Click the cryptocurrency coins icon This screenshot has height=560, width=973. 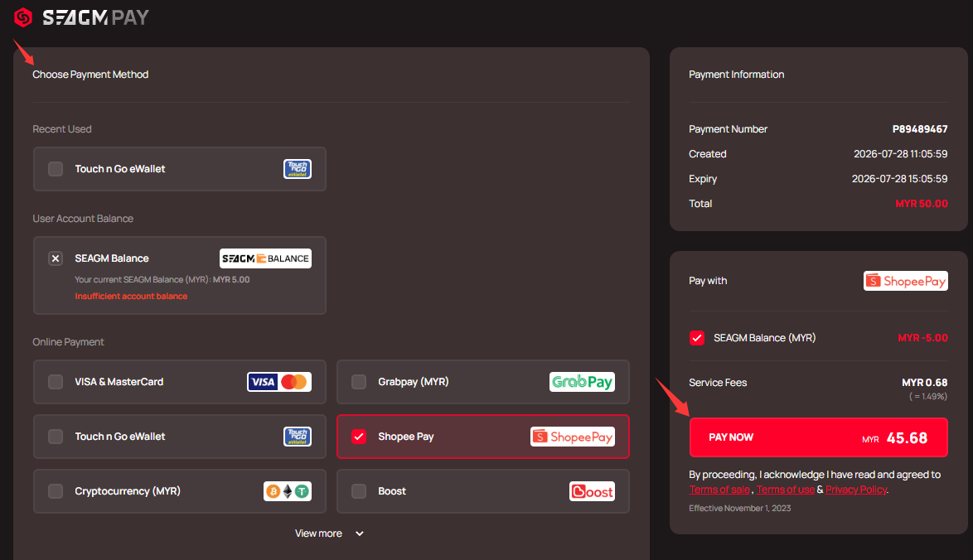(x=288, y=491)
